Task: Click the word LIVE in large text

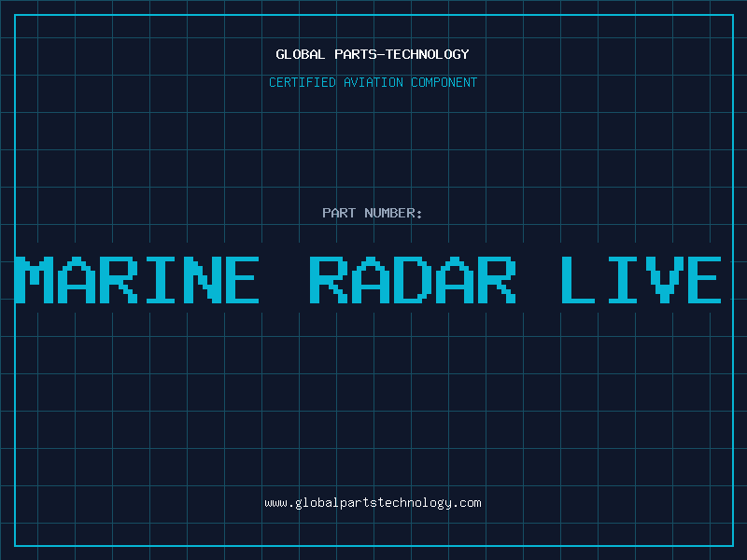Action: click(x=641, y=279)
